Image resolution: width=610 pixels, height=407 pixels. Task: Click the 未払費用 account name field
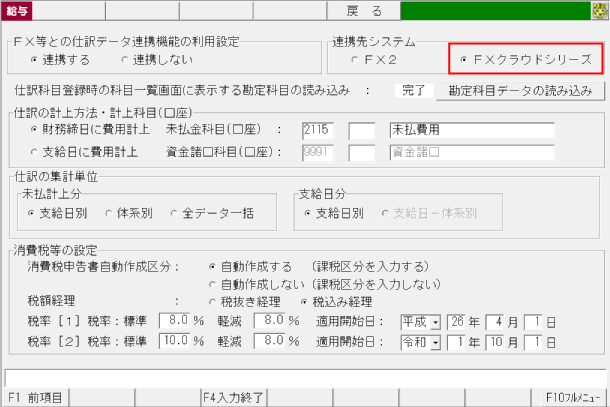[470, 130]
